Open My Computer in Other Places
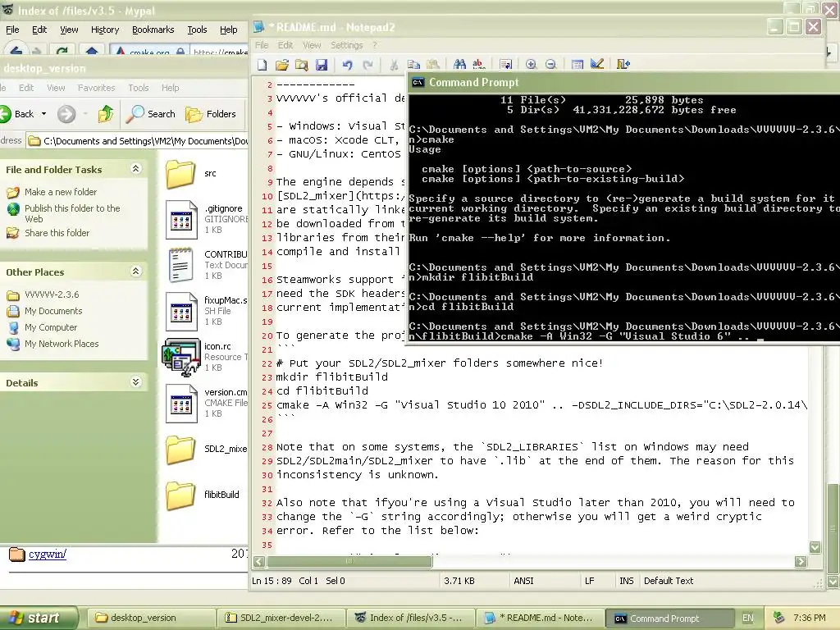Viewport: 840px width, 630px height. coord(51,327)
